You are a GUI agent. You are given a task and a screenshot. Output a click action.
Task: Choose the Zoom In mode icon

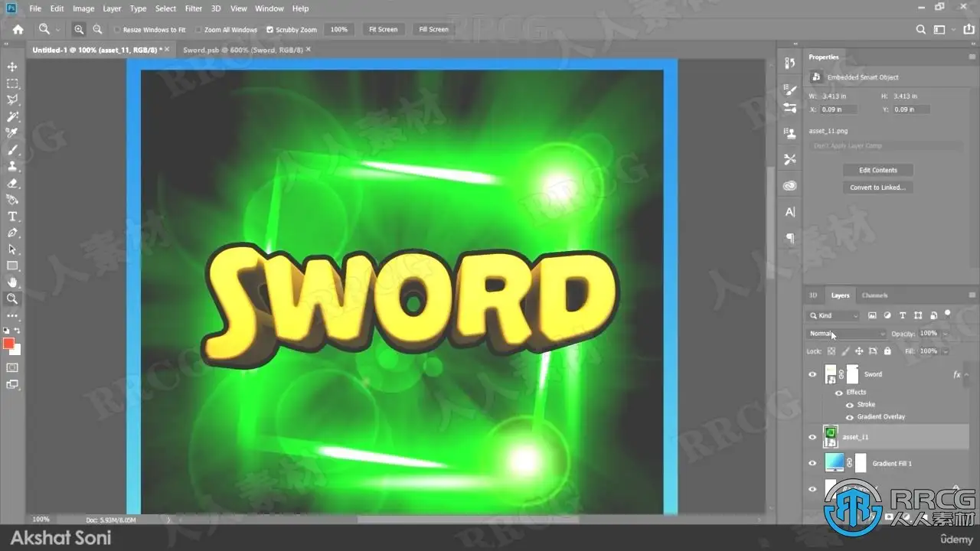click(x=79, y=29)
